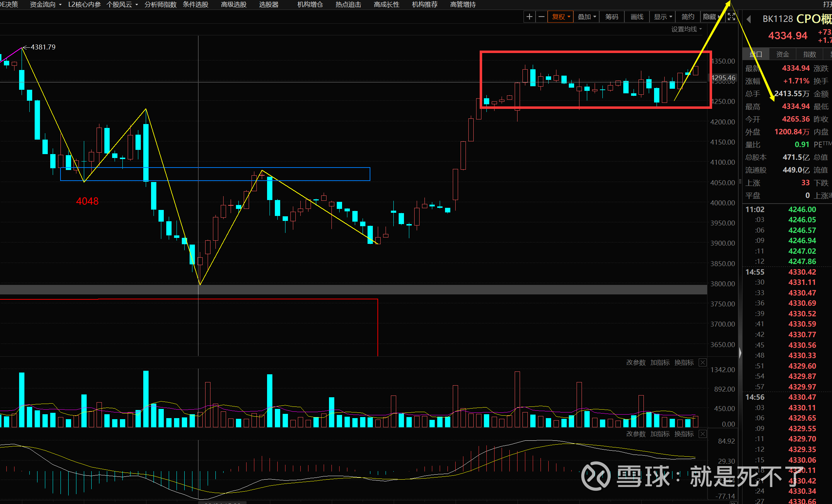This screenshot has width=832, height=504.
Task: Open the L2核心内参 menu
Action: coord(85,5)
